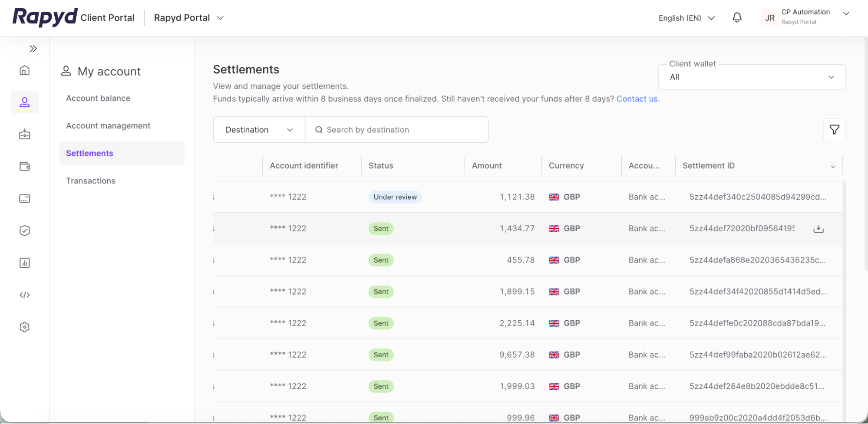This screenshot has height=424, width=868.
Task: Open the card icon in sidebar
Action: tap(25, 199)
